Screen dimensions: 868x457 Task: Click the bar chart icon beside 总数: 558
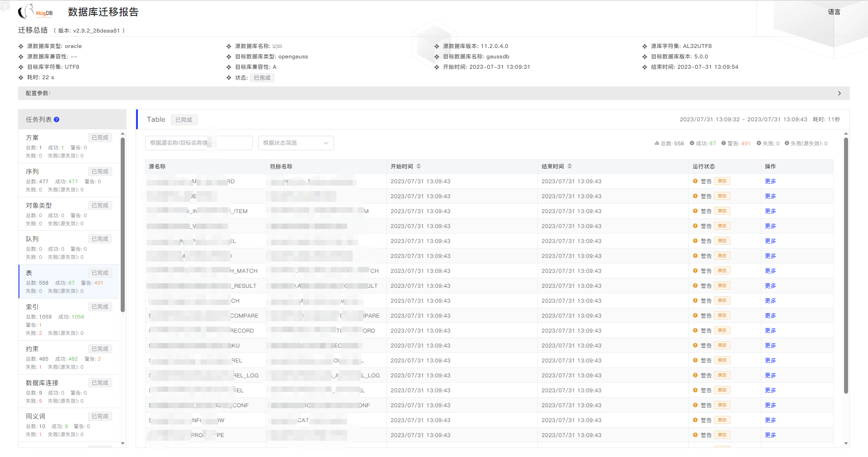[x=656, y=143]
